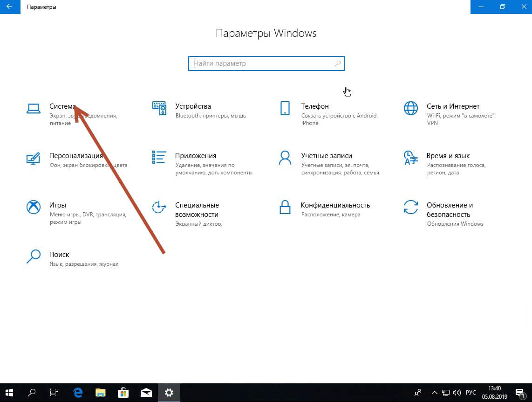Open the Action Center notifications icon
532x402 pixels.
click(x=520, y=393)
